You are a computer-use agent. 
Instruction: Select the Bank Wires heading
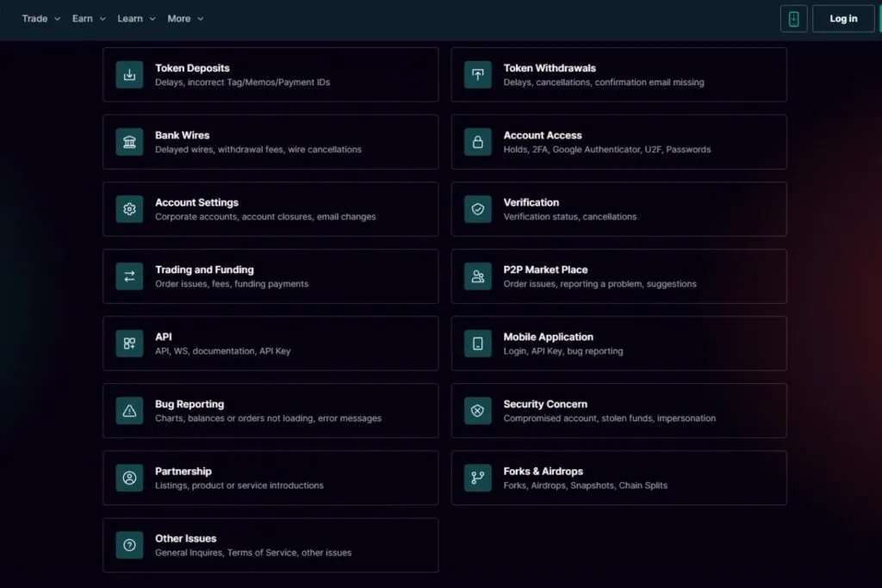183,135
